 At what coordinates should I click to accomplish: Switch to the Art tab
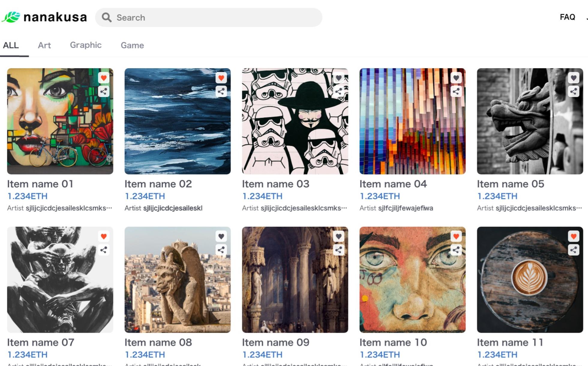click(x=44, y=45)
